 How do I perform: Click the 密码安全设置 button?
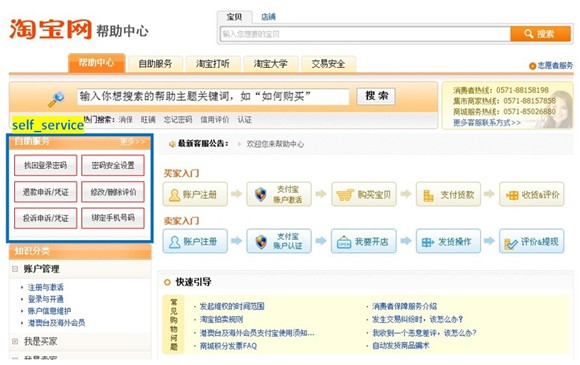tap(113, 165)
